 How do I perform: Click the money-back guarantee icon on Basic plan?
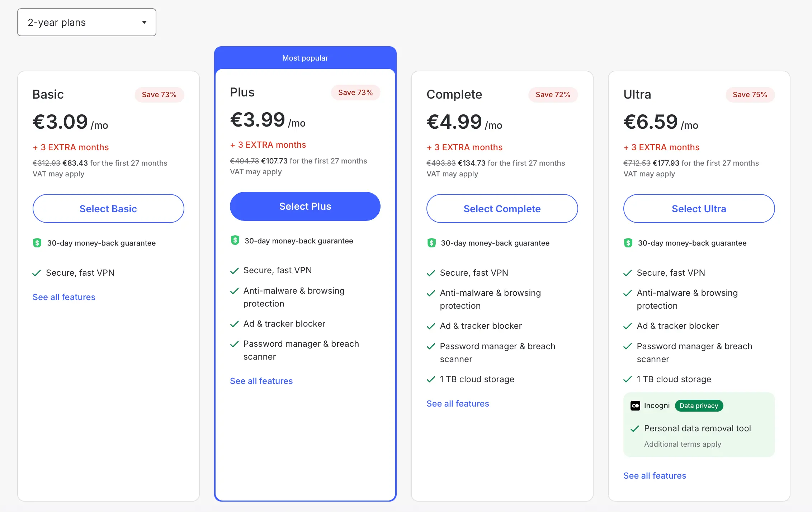[37, 243]
